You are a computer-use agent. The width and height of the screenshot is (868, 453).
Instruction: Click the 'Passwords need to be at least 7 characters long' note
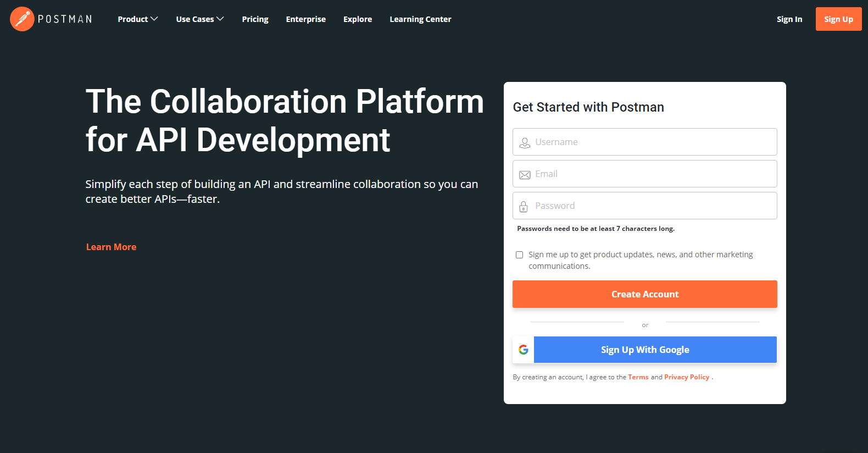(596, 229)
